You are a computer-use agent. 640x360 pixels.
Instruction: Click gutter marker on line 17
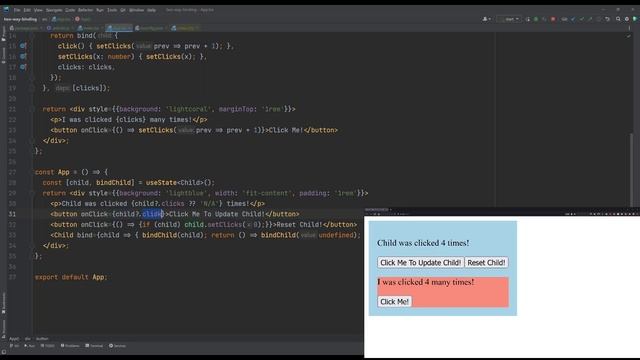[23, 67]
